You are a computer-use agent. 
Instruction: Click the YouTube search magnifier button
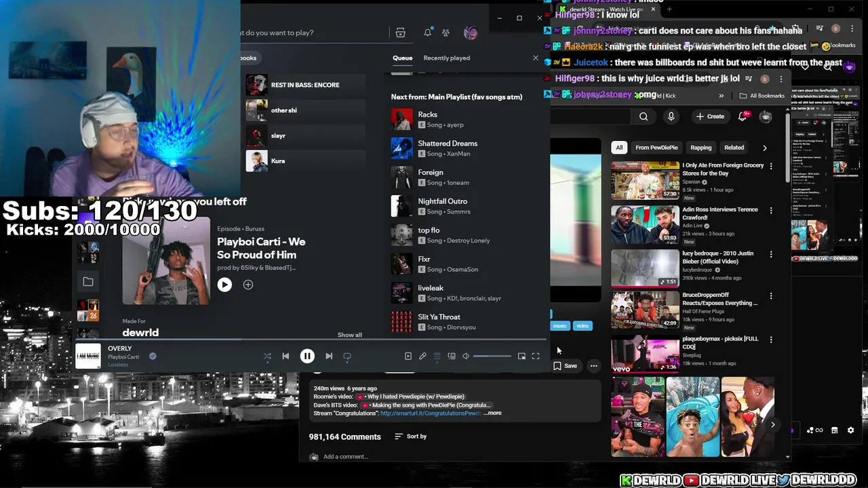tap(644, 117)
